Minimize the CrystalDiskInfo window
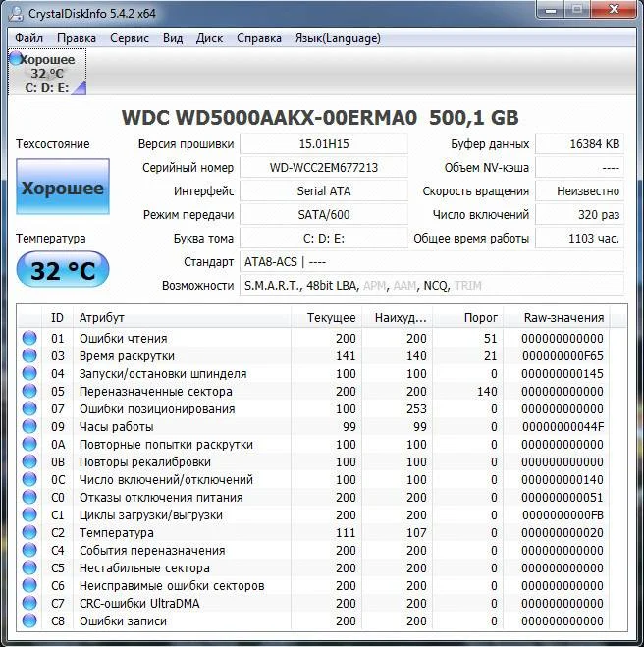This screenshot has width=644, height=647. click(551, 10)
